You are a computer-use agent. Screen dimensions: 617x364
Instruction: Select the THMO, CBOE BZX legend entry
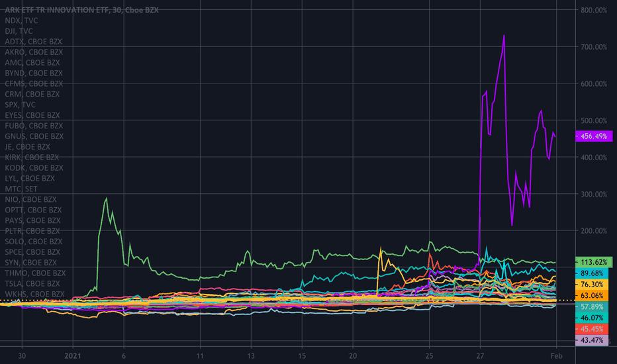coord(35,273)
